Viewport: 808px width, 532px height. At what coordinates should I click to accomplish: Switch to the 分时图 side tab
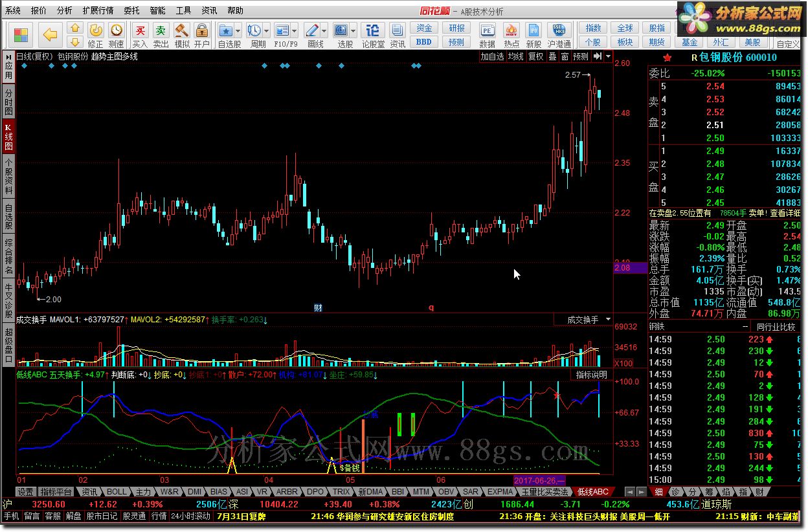(8, 102)
